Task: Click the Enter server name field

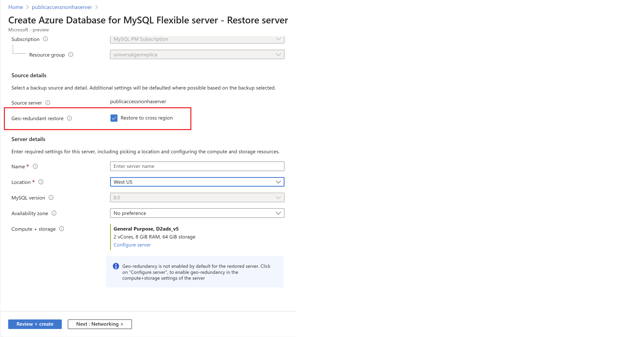Action: point(197,166)
